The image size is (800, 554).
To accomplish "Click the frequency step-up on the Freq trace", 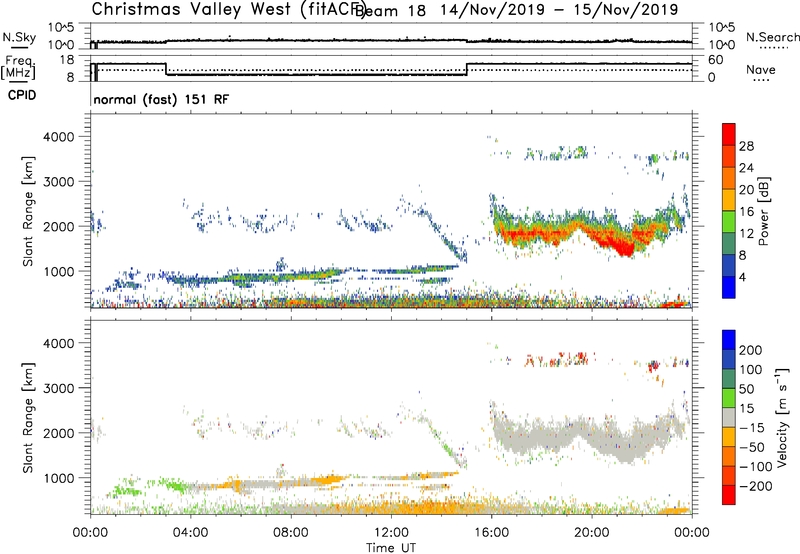I will tap(467, 69).
